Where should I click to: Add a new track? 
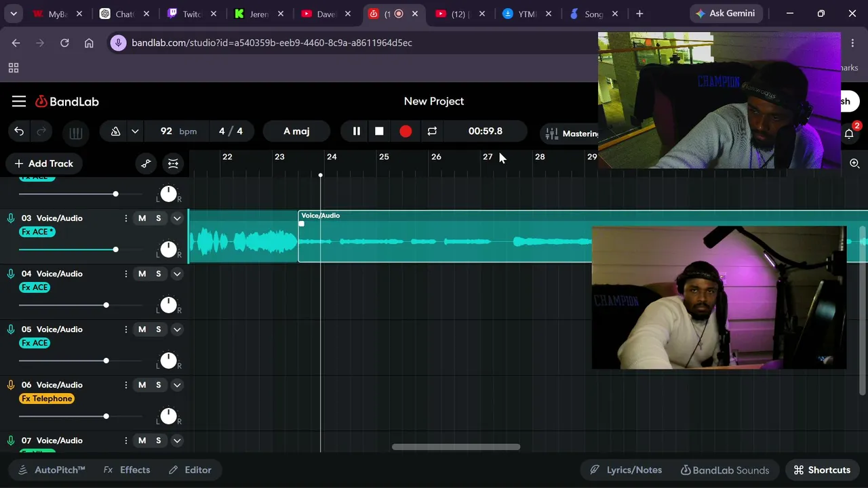click(44, 163)
